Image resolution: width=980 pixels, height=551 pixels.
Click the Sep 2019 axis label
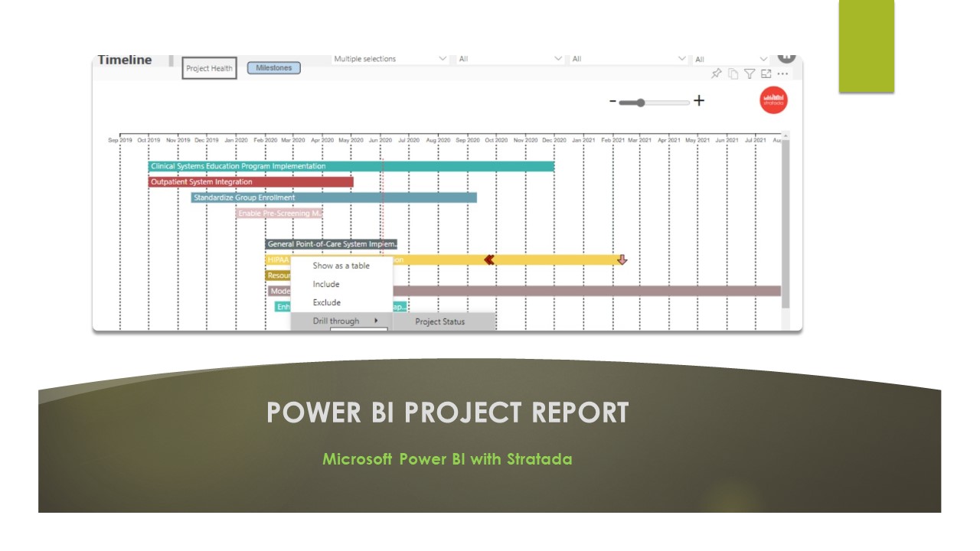point(120,140)
